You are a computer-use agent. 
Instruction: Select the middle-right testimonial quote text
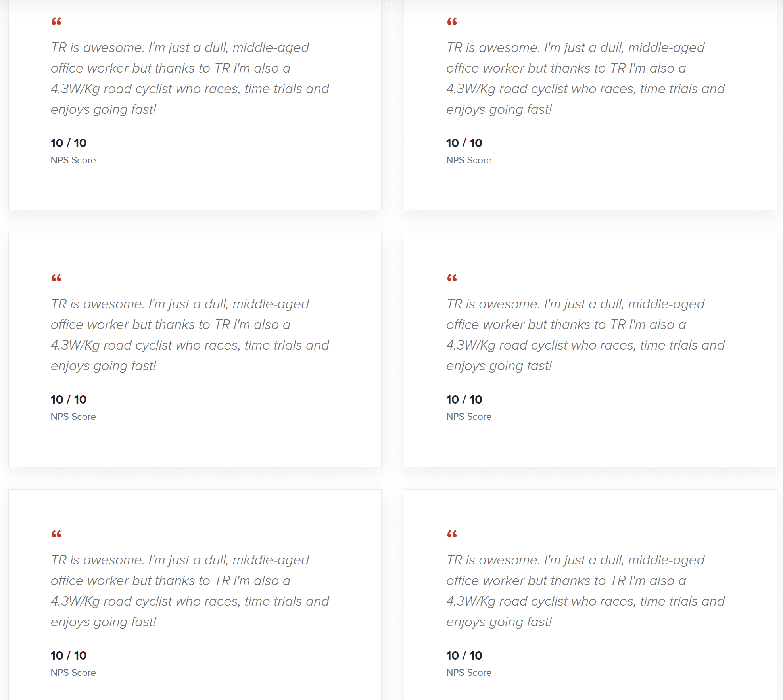(x=585, y=335)
